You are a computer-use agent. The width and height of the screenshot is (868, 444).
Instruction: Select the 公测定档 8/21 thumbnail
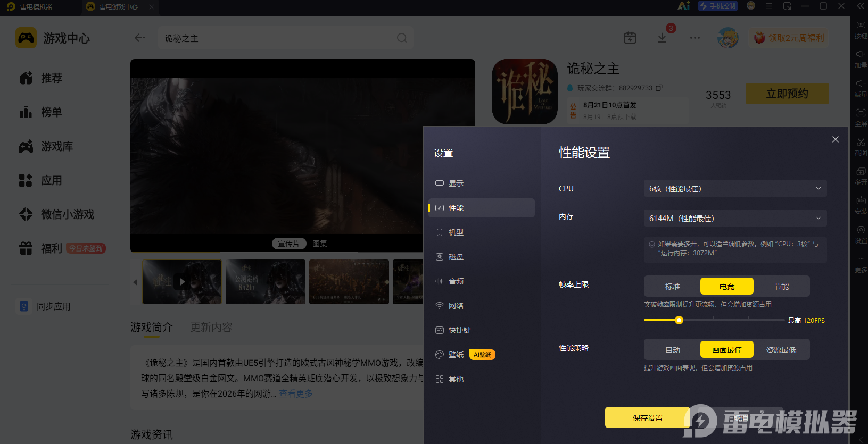point(266,282)
